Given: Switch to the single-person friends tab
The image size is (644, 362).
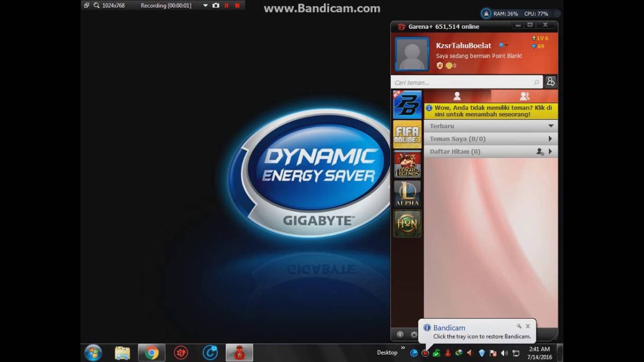Looking at the screenshot, I should pos(457,96).
